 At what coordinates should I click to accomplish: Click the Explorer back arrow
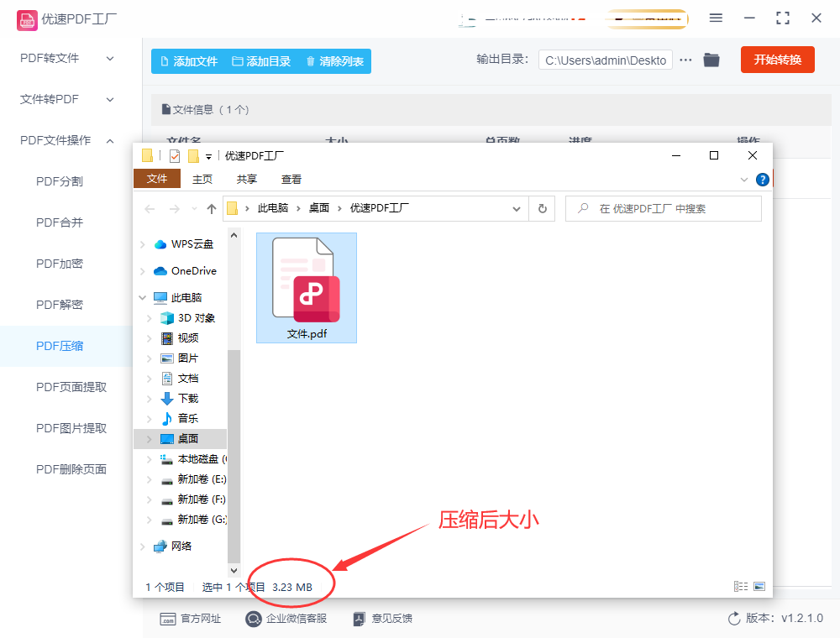pyautogui.click(x=150, y=209)
